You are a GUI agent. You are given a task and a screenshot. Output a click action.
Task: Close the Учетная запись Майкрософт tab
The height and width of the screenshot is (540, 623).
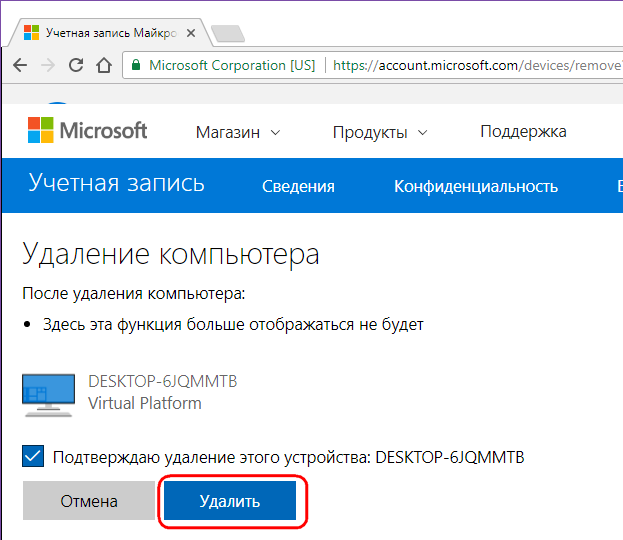(191, 33)
